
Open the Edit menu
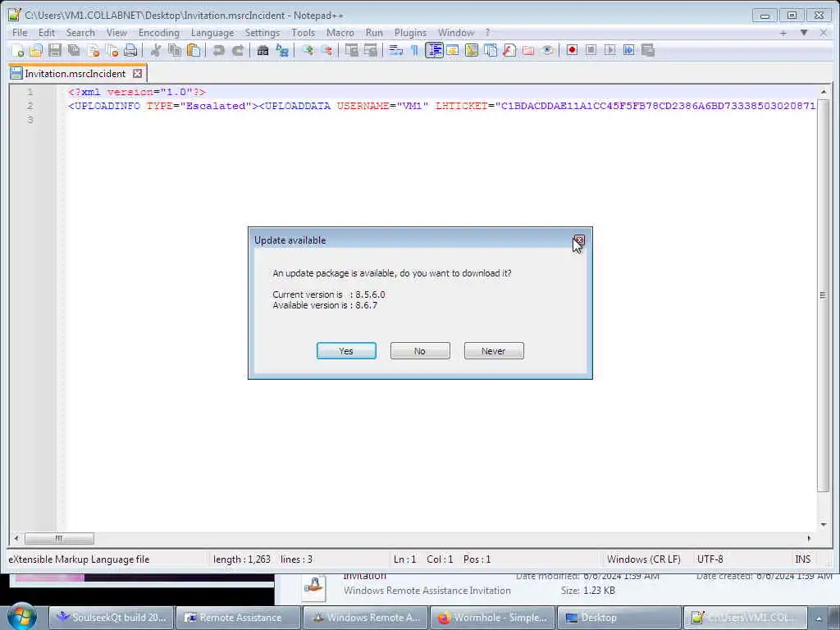click(x=47, y=33)
